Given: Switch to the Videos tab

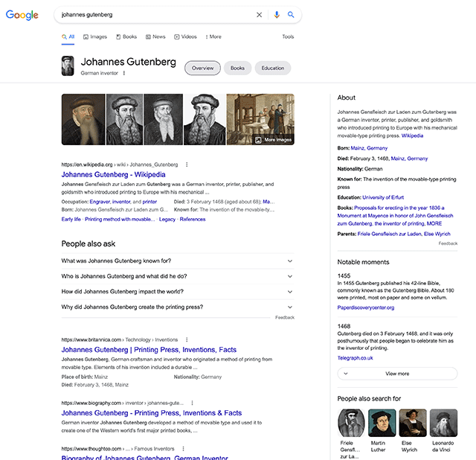Looking at the screenshot, I should tap(186, 36).
